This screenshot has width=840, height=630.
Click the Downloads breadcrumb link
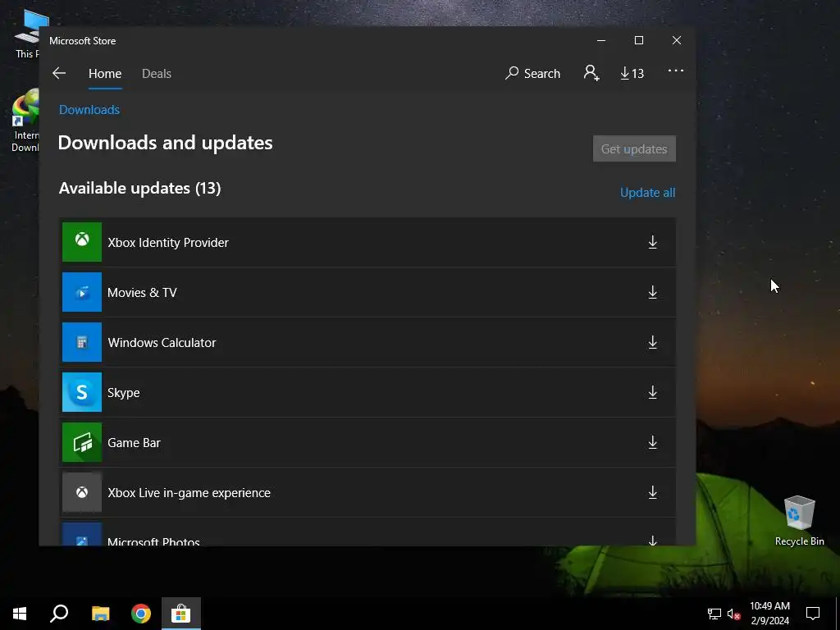[89, 110]
